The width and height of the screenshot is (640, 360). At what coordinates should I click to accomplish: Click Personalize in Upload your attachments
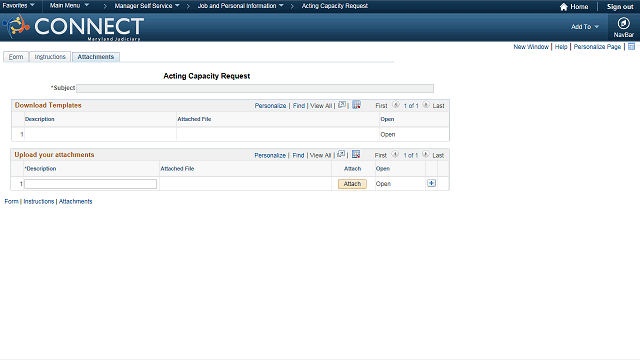(270, 156)
